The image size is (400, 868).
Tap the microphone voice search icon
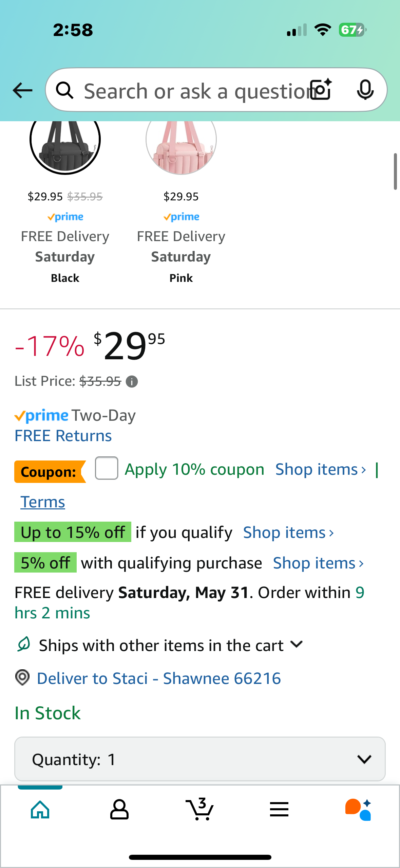(x=365, y=90)
